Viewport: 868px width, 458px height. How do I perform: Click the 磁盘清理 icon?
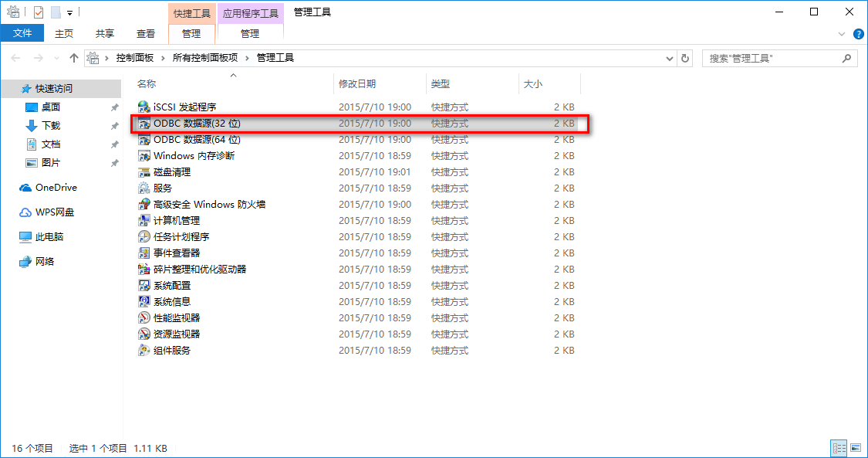(x=144, y=171)
